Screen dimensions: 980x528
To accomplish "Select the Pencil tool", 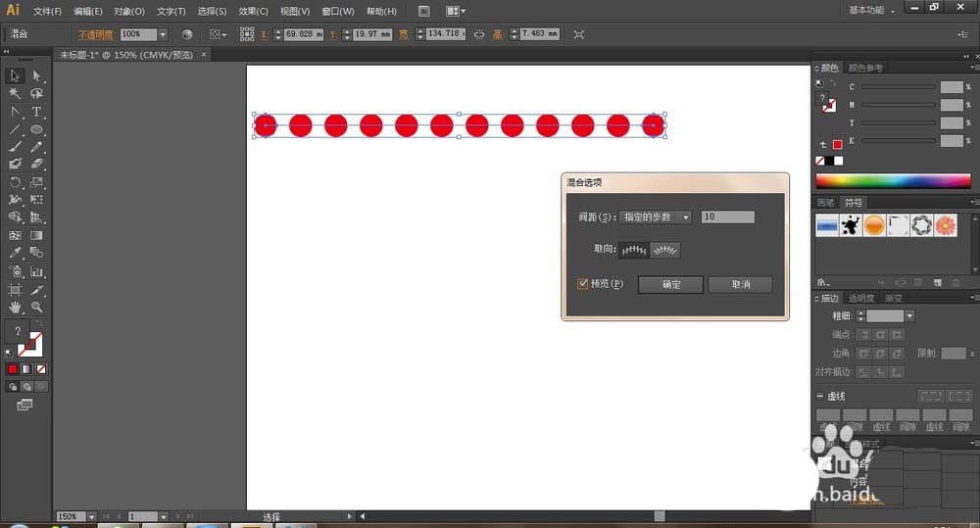I will pyautogui.click(x=37, y=147).
